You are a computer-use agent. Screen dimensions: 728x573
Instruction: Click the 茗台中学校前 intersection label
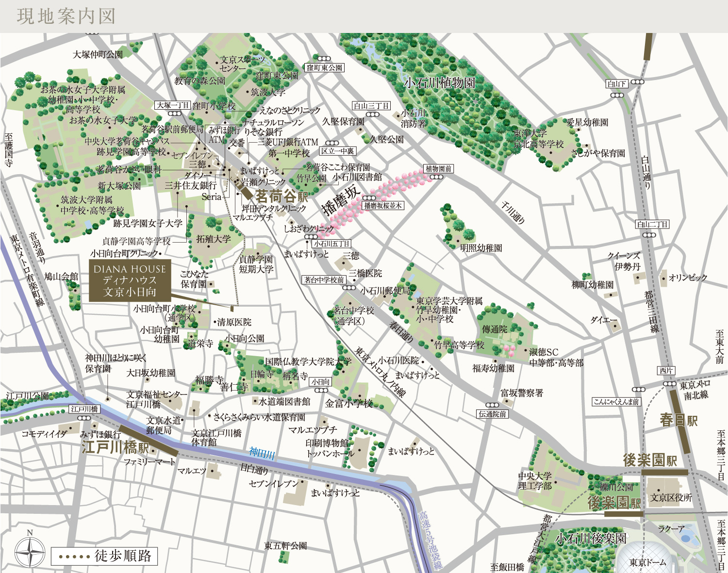click(x=324, y=280)
